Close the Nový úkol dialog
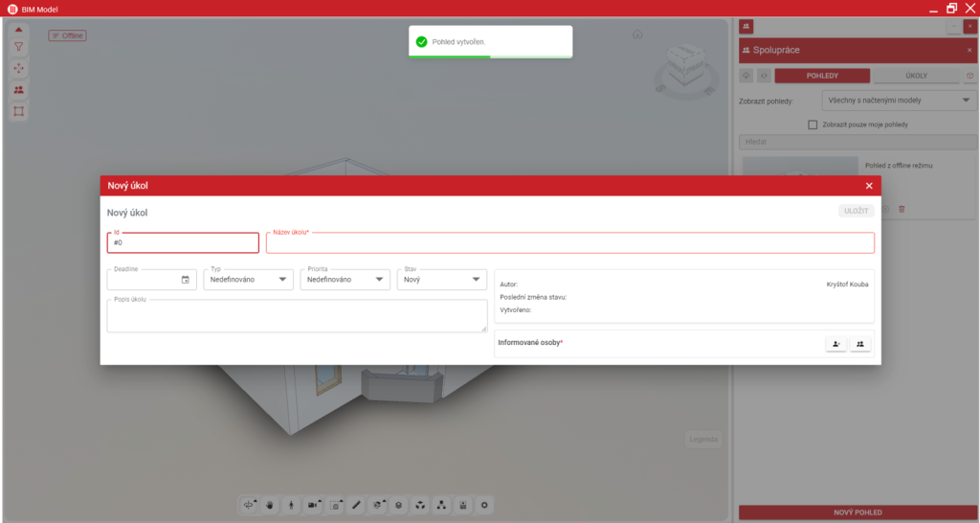Screen dimensions: 980x523 [x=869, y=186]
